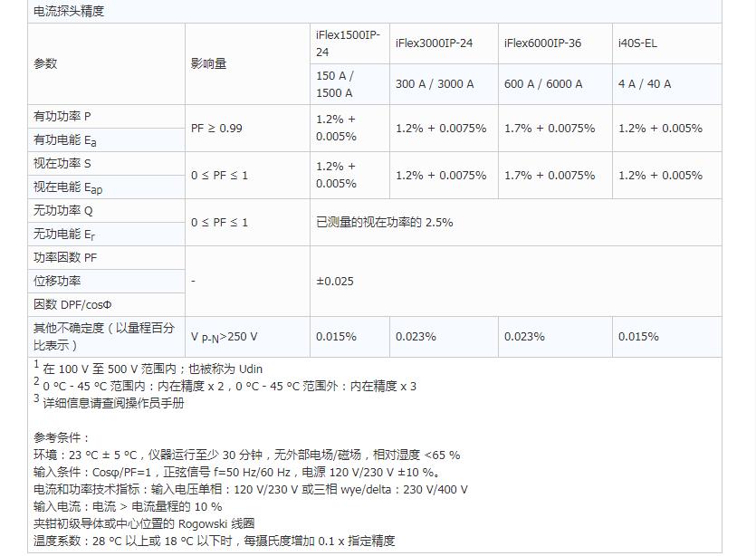Click the iFlex3000IP-24 column header
Viewport: 756px width, 556px height.
pos(434,43)
